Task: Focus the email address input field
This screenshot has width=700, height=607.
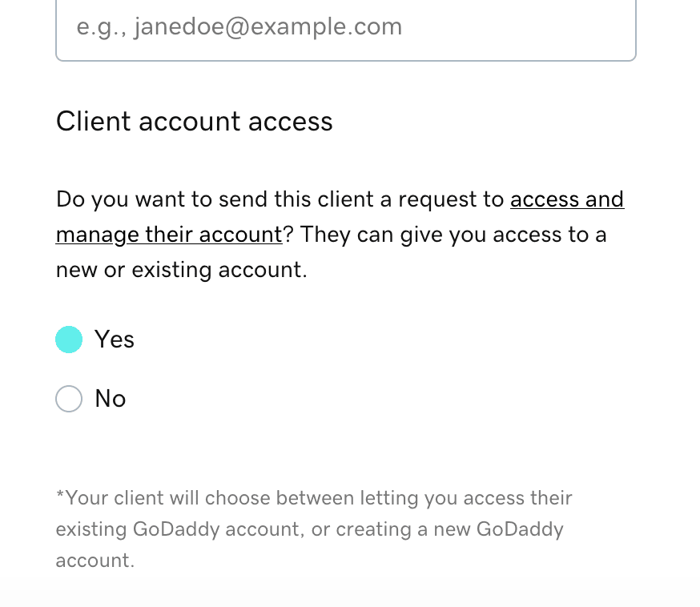Action: (345, 29)
